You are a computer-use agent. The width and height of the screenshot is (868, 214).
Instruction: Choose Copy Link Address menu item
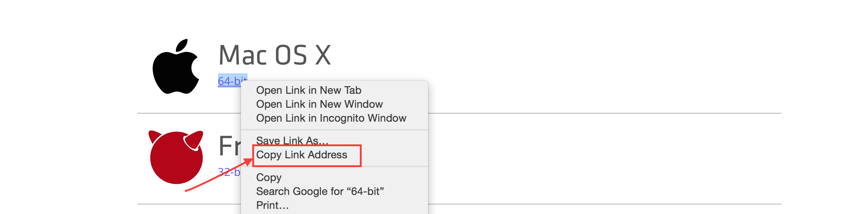(x=301, y=155)
